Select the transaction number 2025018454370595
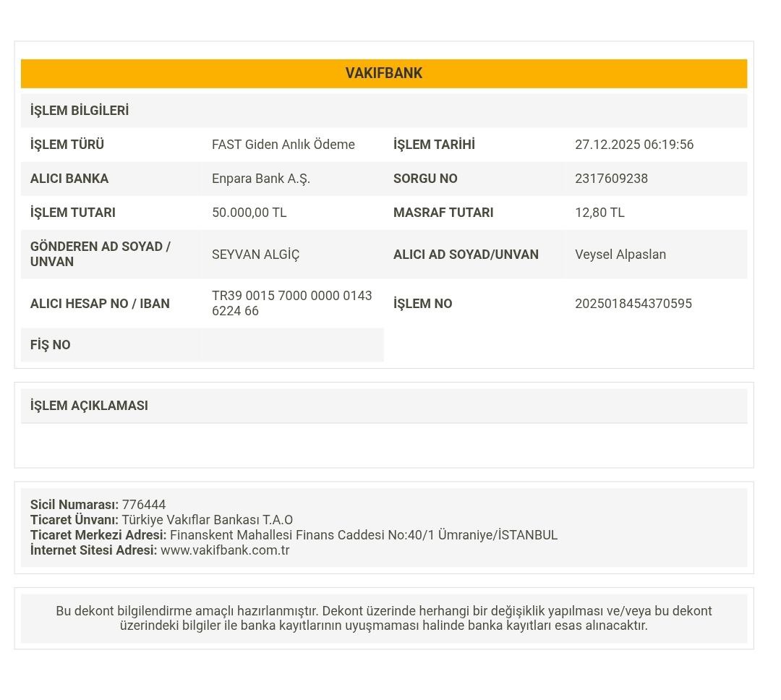This screenshot has width=781, height=700. click(x=633, y=304)
